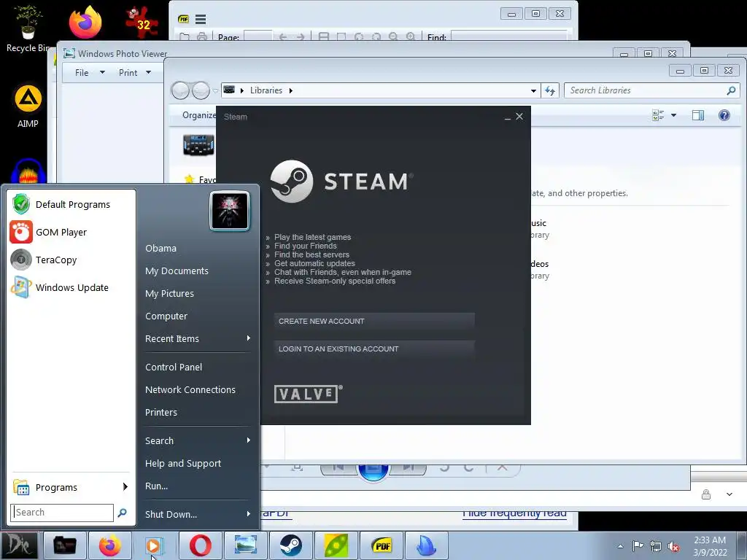Click Create New Account in Steam

pos(374,321)
